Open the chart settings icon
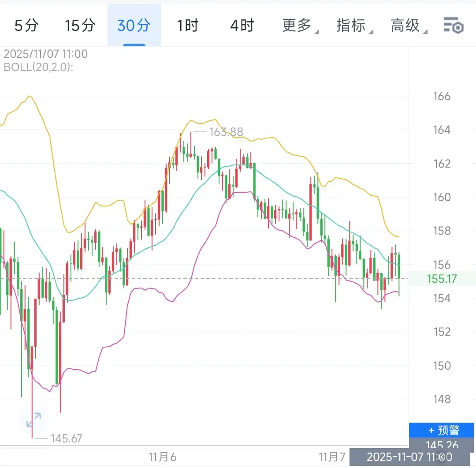The height and width of the screenshot is (468, 476). click(x=453, y=26)
